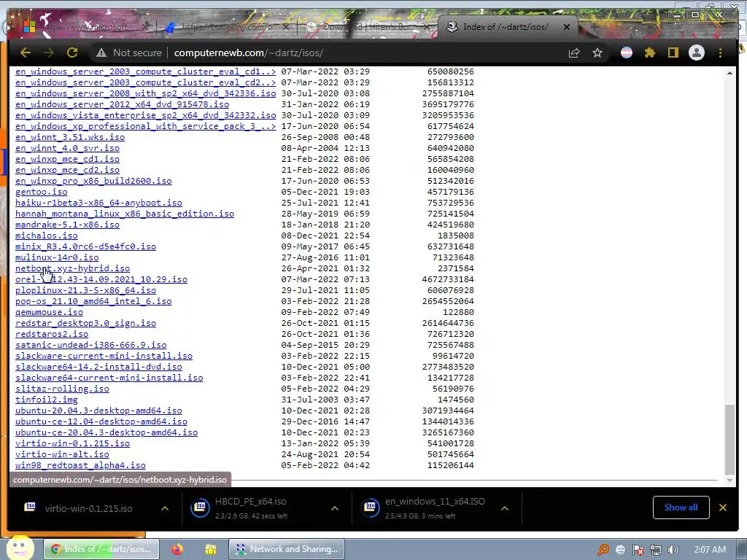Viewport: 747px width, 560px height.
Task: Click the scrollbar up arrow
Action: pyautogui.click(x=729, y=74)
